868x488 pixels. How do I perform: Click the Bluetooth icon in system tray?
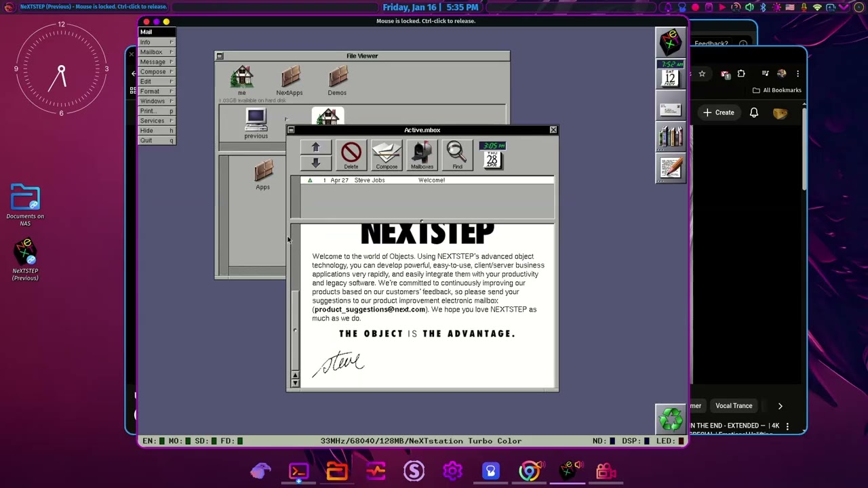pos(763,7)
